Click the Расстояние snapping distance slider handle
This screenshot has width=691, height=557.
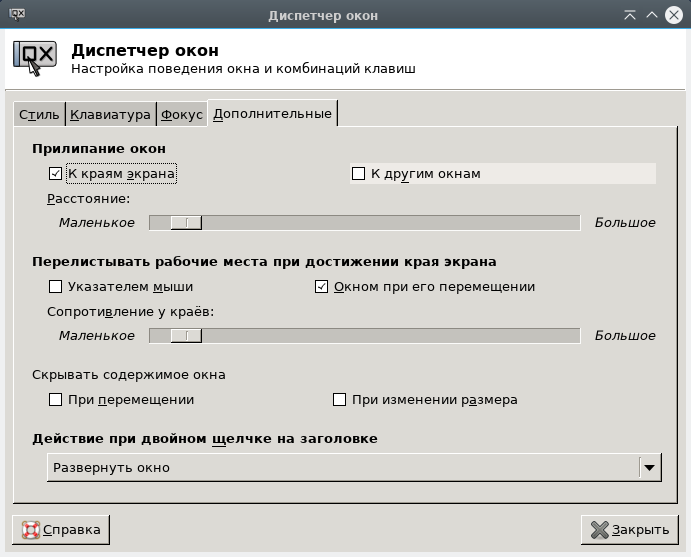pos(186,223)
